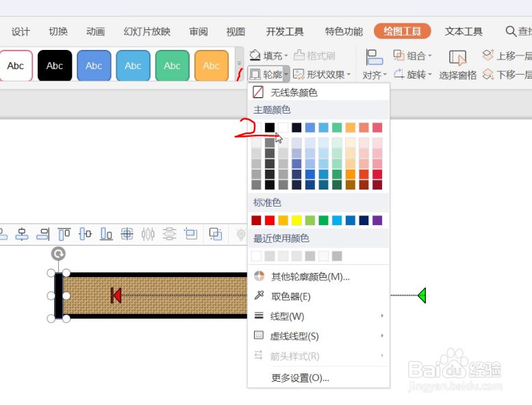
Task: Open the 组合 group dropdown
Action: pyautogui.click(x=413, y=55)
